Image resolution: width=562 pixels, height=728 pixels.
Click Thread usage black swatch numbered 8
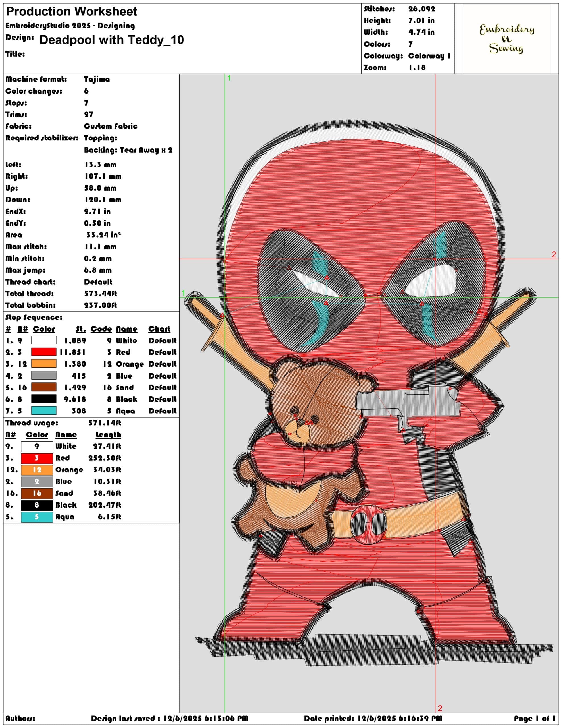point(37,505)
